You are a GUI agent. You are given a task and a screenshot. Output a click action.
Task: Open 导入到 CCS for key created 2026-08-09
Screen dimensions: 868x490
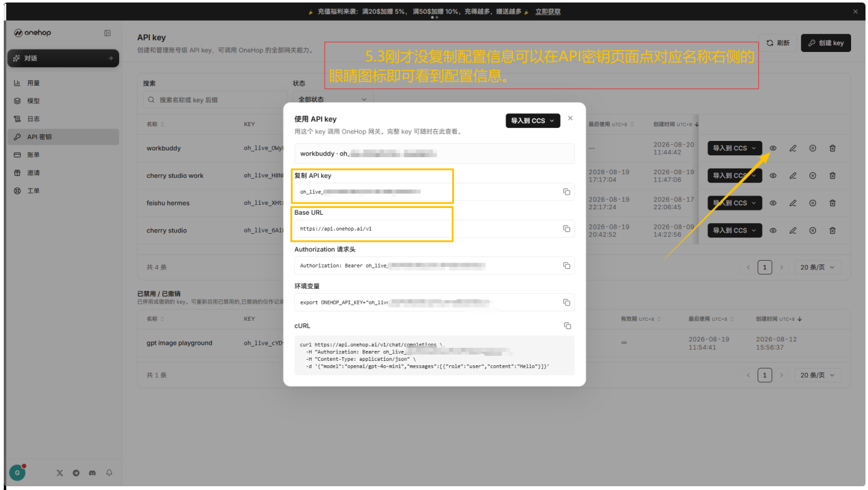click(x=734, y=231)
